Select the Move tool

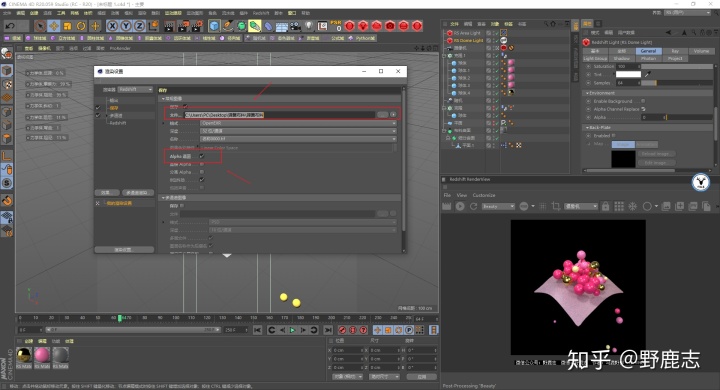(x=54, y=26)
